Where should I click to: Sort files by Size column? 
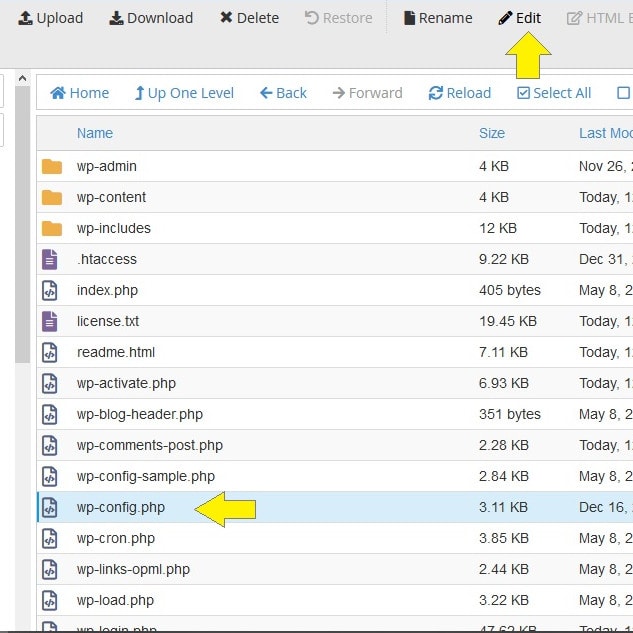(492, 133)
